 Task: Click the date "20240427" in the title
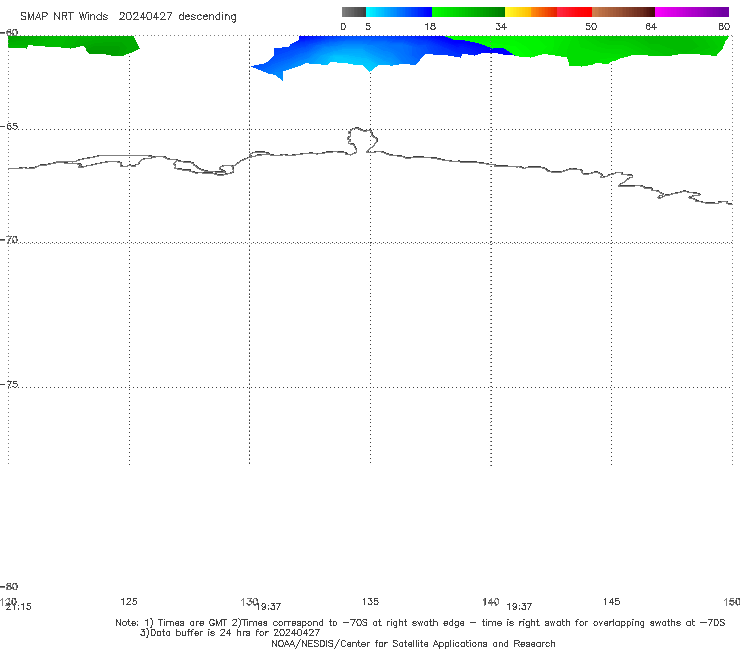click(145, 17)
